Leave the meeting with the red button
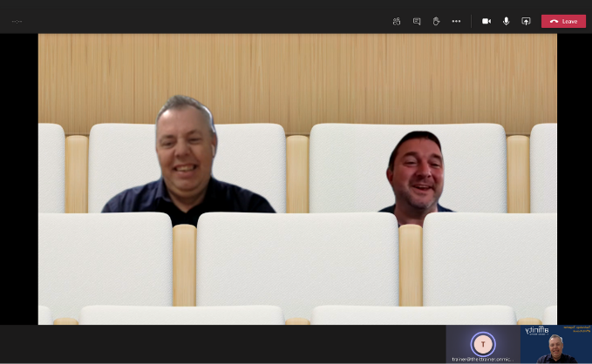The width and height of the screenshot is (592, 364). coord(564,22)
